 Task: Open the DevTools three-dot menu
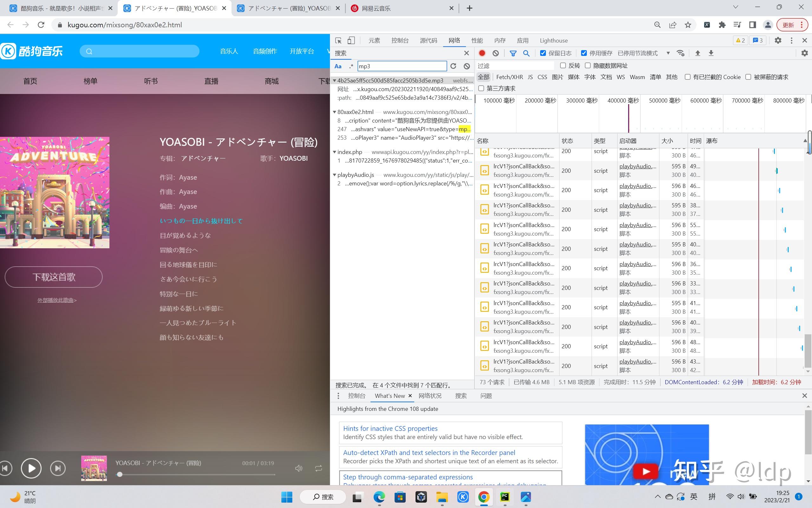(x=791, y=41)
